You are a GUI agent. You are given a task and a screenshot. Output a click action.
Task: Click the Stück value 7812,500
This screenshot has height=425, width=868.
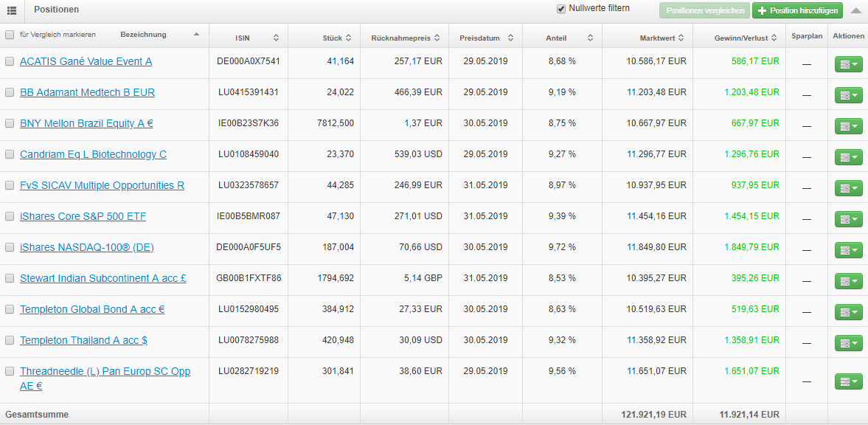point(336,123)
